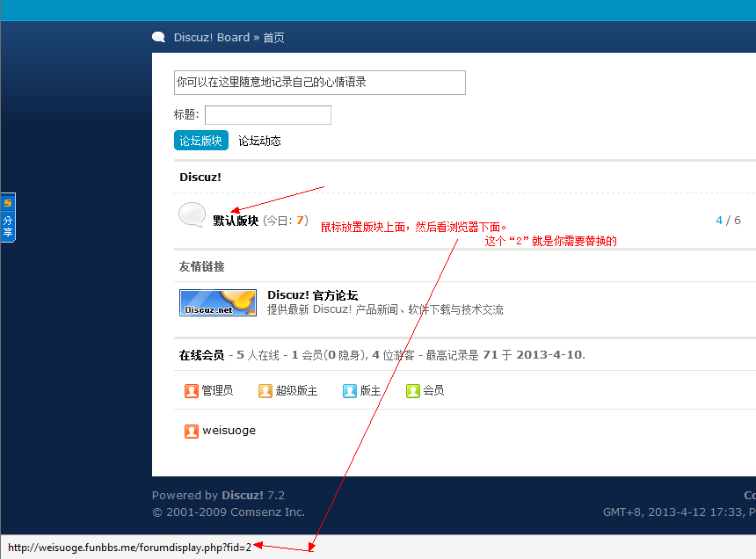Click into the 标题 input field
The image size is (756, 559).
268,114
